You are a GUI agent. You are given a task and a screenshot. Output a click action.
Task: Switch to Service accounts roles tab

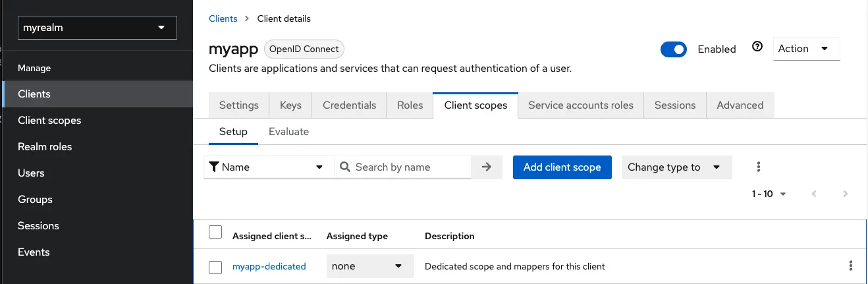coord(581,105)
